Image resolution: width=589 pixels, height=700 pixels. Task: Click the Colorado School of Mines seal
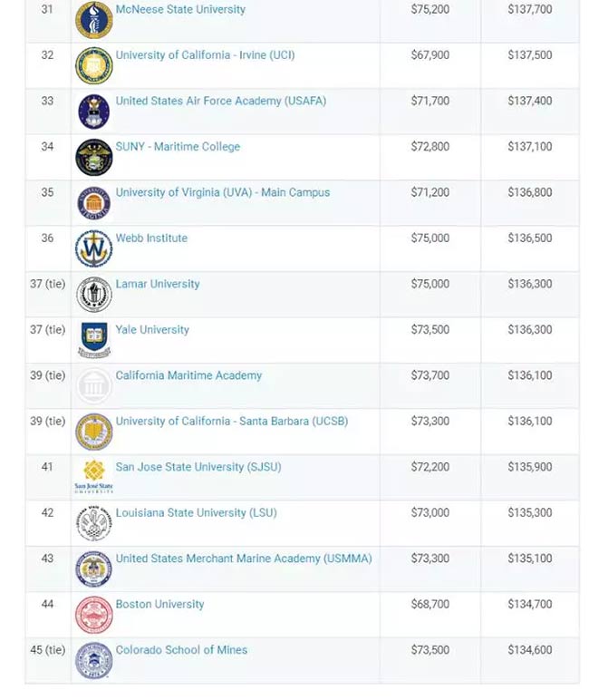click(x=93, y=661)
